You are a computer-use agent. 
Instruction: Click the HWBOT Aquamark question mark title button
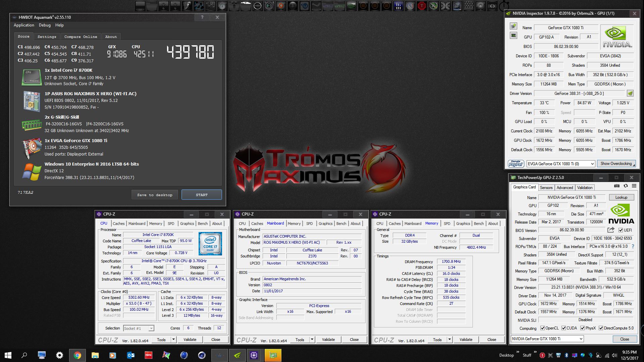pos(202,17)
